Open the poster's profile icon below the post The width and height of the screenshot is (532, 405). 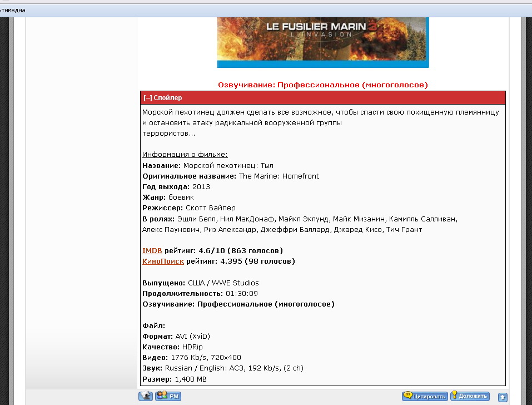pyautogui.click(x=146, y=396)
